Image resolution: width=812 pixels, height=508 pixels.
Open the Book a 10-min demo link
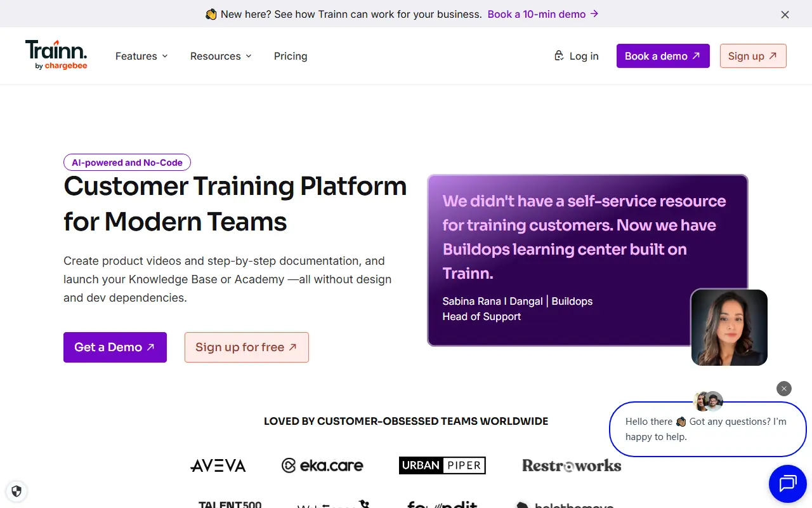coord(543,14)
